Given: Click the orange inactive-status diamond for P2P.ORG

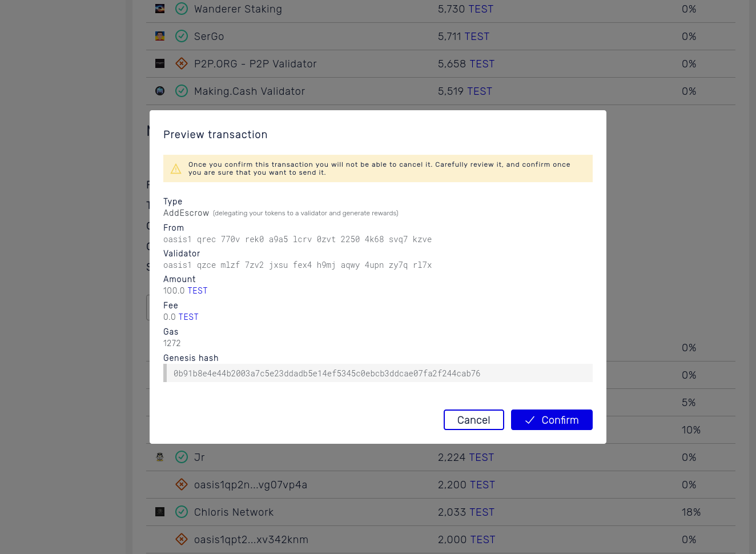Looking at the screenshot, I should coord(182,63).
